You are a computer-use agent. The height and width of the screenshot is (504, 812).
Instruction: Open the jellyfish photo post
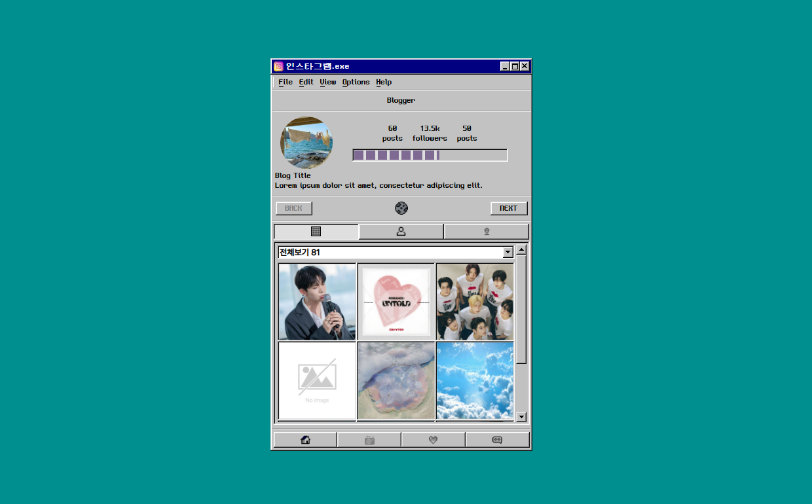[x=396, y=380]
